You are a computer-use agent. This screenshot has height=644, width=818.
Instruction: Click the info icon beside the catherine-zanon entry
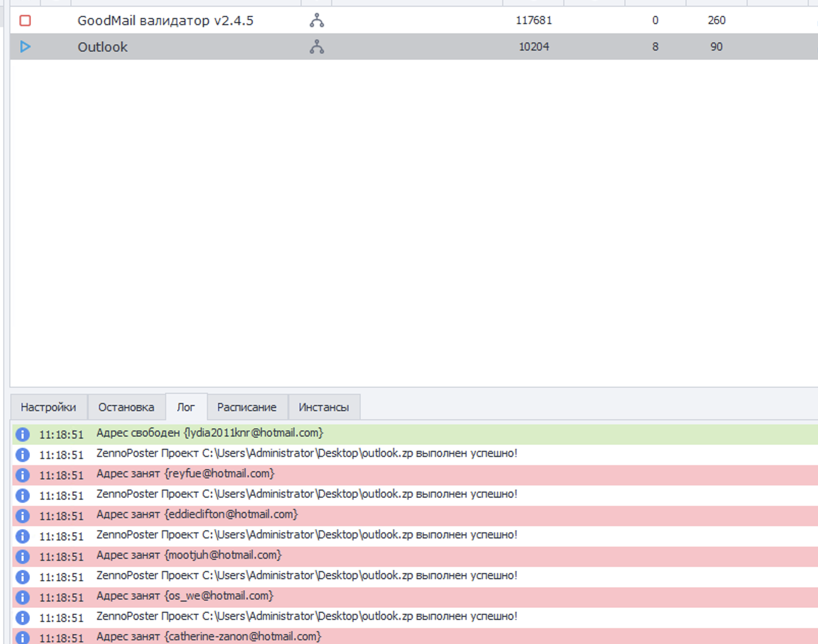coord(22,637)
